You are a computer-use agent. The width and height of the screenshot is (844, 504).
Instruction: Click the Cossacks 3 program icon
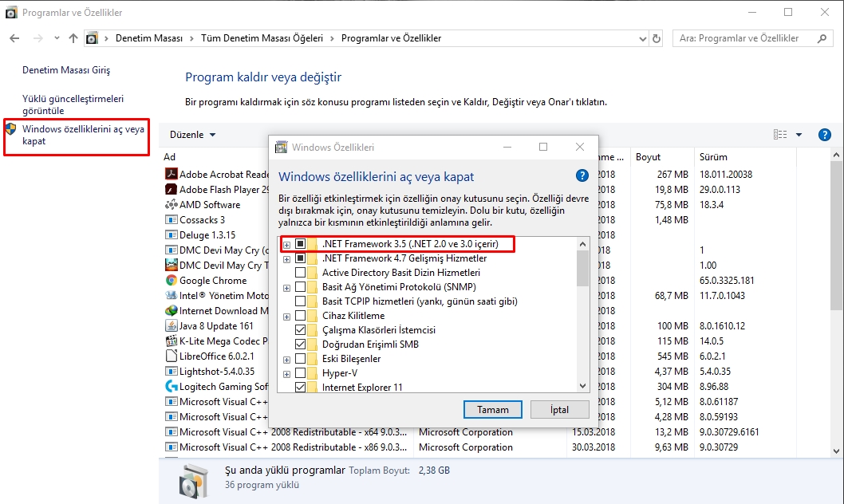[x=172, y=219]
